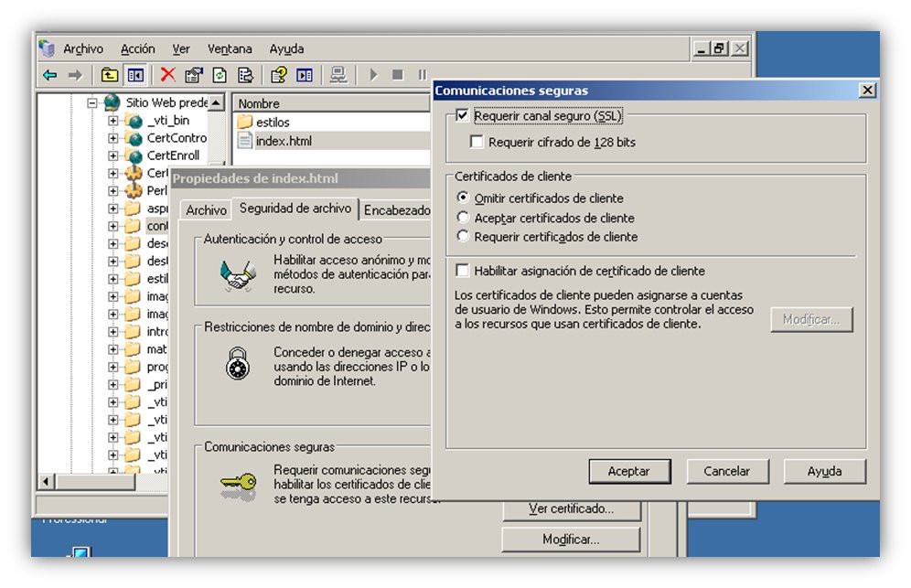Open the Acción menu
The width and height of the screenshot is (911, 588).
click(x=138, y=48)
